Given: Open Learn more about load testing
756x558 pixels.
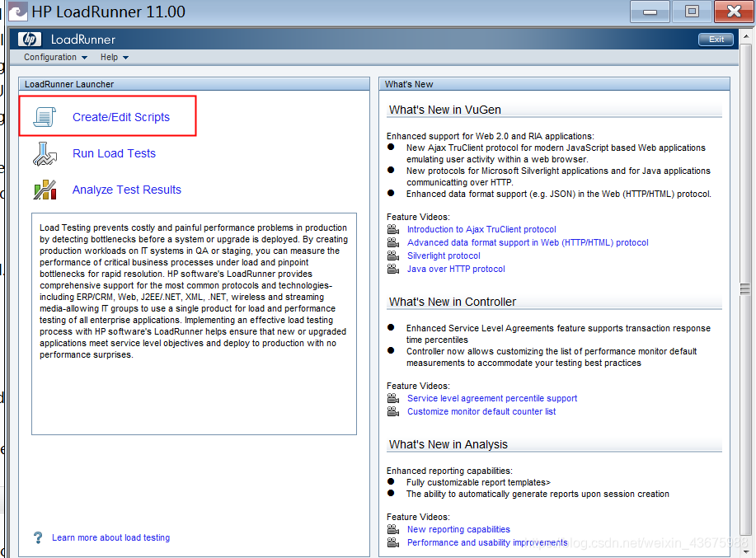Looking at the screenshot, I should [111, 537].
